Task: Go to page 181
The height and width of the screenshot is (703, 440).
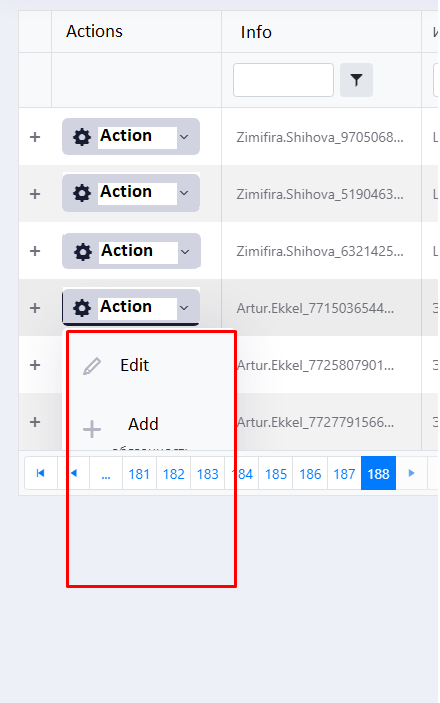Action: 139,473
